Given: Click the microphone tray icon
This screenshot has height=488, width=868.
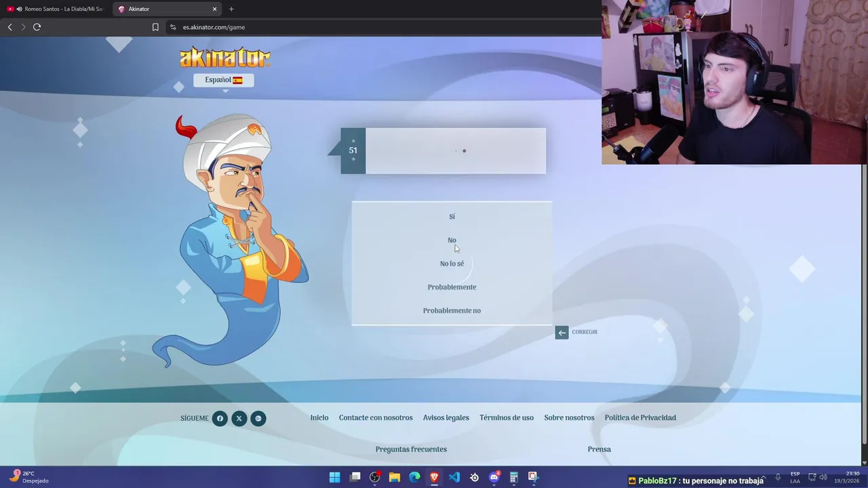Looking at the screenshot, I should [778, 477].
